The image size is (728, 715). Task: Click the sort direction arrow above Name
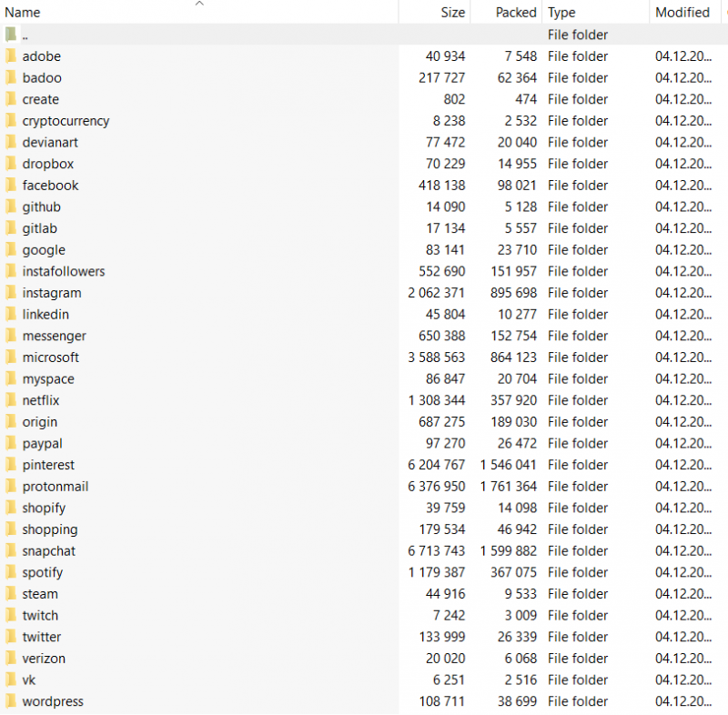pos(199,4)
